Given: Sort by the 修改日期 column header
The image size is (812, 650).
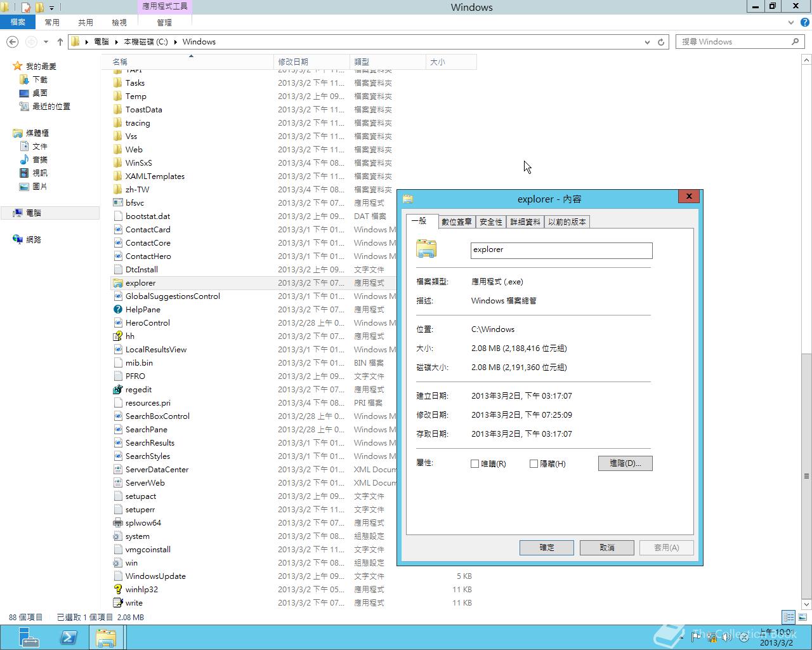Looking at the screenshot, I should coord(311,62).
